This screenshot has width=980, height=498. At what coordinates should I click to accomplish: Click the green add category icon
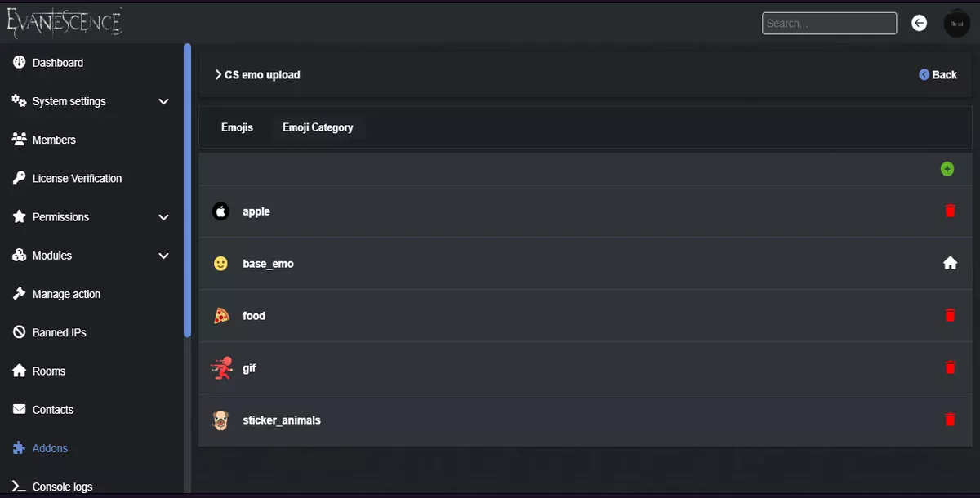point(947,169)
